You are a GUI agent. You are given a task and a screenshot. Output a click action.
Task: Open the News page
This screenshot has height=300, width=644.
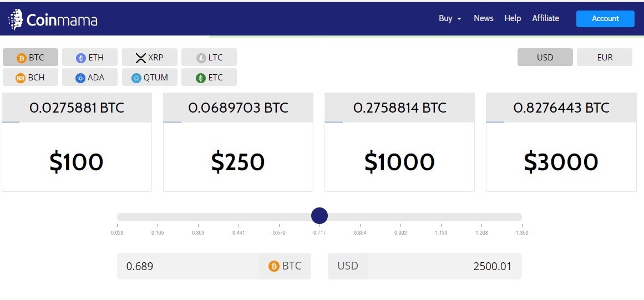[x=483, y=18]
